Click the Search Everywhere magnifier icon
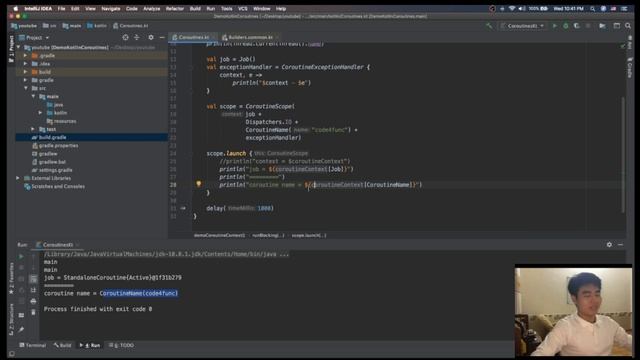Image resolution: width=640 pixels, height=360 pixels. click(x=628, y=26)
